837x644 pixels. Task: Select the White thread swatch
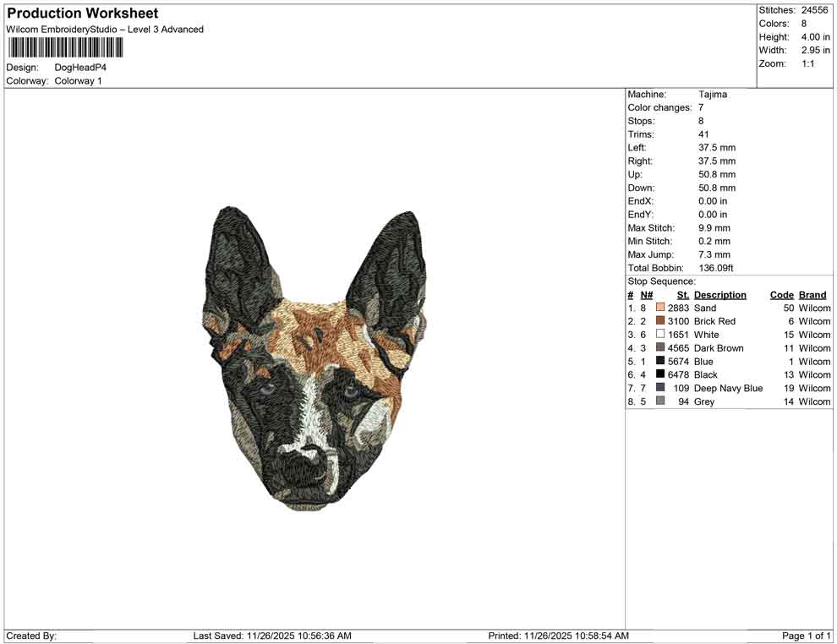pyautogui.click(x=659, y=334)
